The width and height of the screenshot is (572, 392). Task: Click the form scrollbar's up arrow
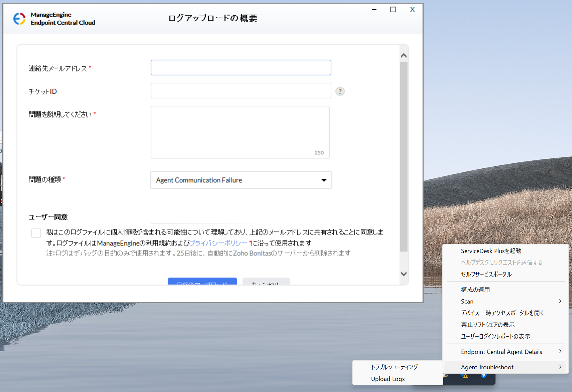pos(404,55)
